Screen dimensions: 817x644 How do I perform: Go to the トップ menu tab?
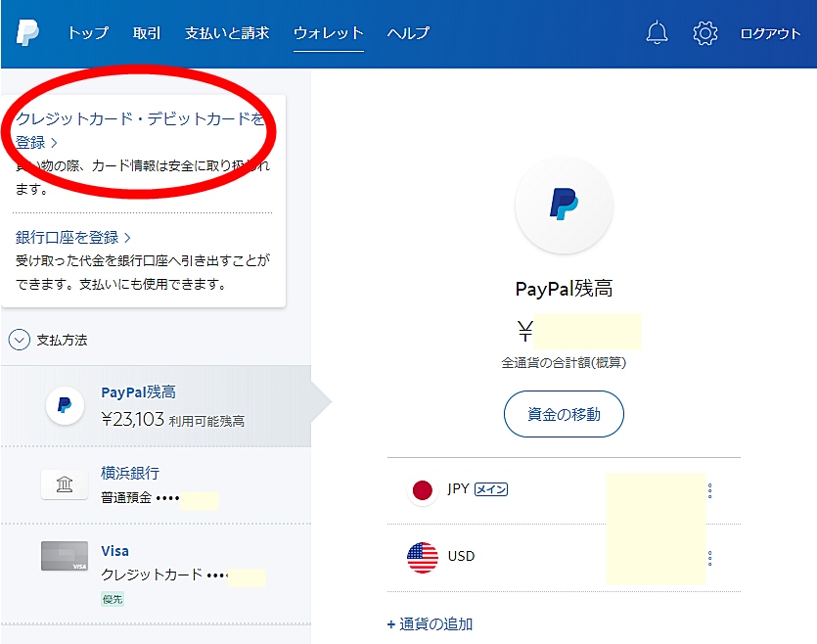[x=88, y=33]
